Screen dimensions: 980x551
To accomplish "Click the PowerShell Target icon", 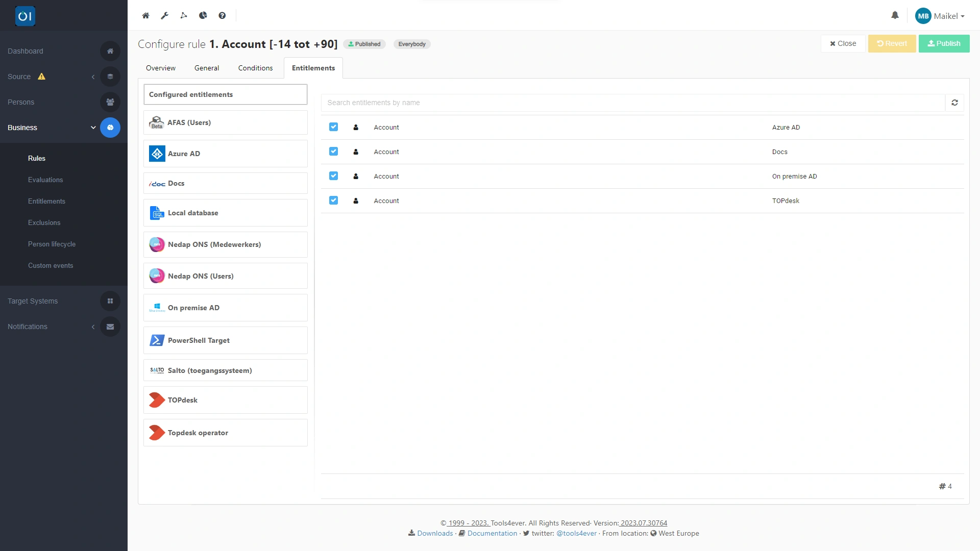I will (x=157, y=340).
